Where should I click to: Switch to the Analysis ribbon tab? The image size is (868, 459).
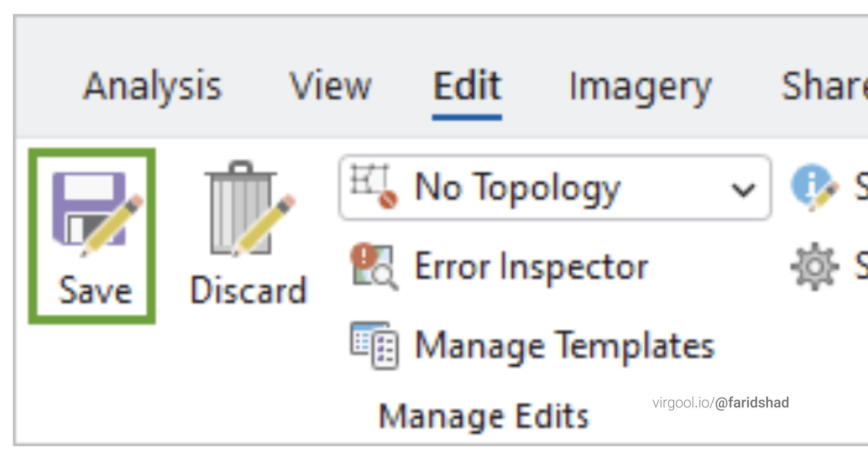[x=153, y=86]
